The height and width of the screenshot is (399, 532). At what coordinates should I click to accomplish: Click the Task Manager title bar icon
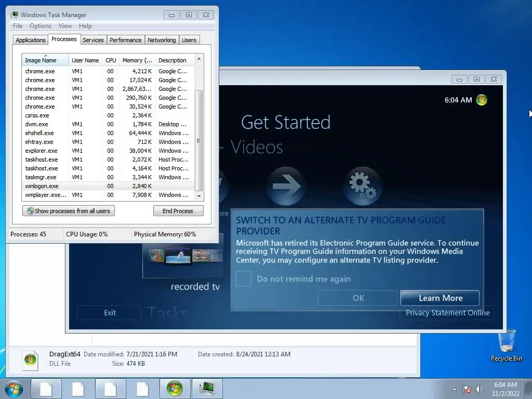click(15, 15)
